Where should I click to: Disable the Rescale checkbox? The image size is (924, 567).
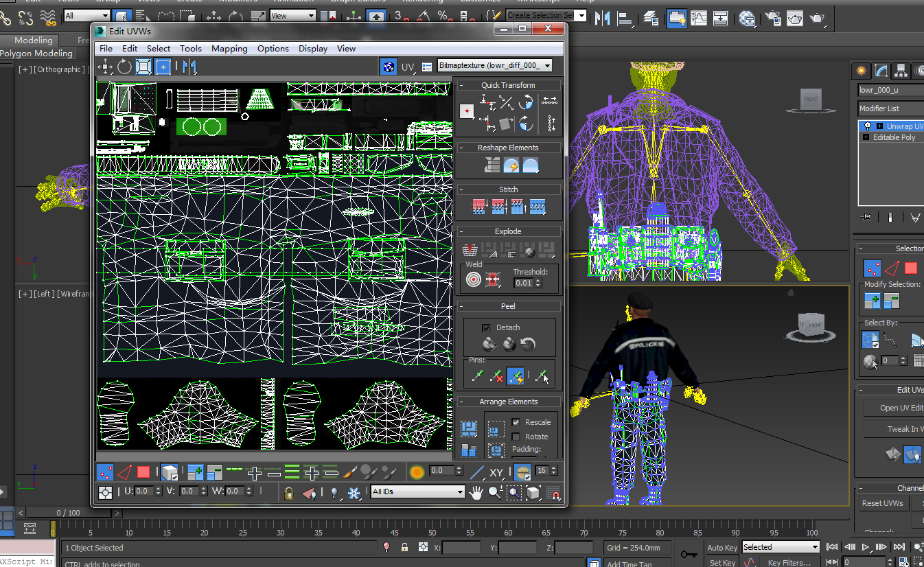click(x=516, y=422)
